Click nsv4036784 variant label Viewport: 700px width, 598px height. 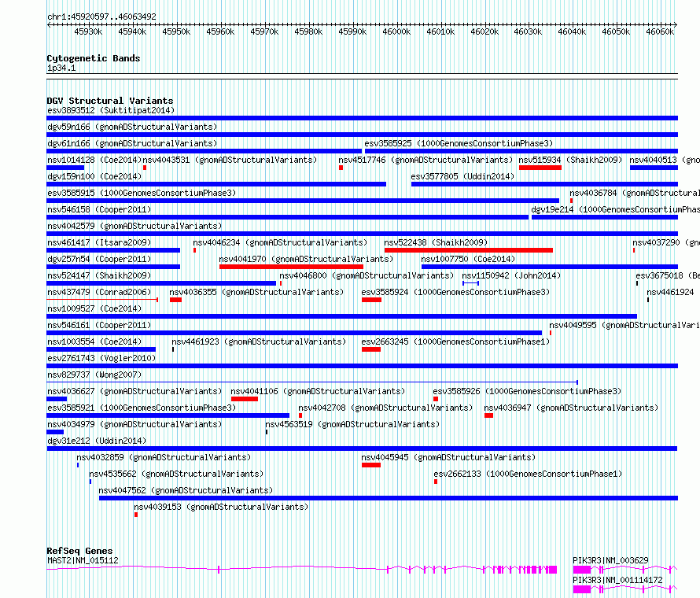(635, 193)
